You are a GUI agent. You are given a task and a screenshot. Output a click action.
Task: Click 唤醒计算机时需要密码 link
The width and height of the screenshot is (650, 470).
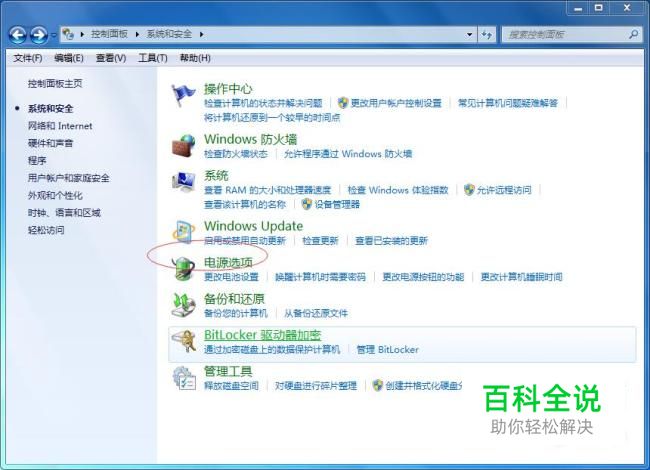(320, 277)
